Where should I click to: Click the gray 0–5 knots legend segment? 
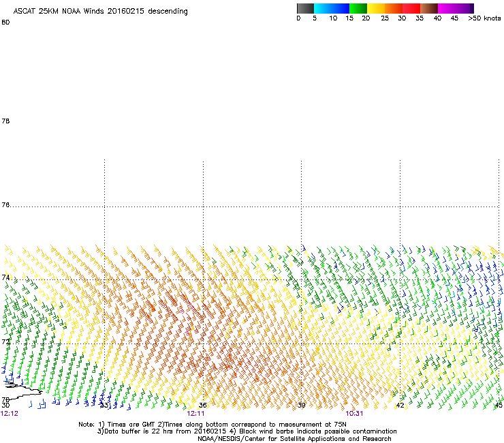click(305, 8)
